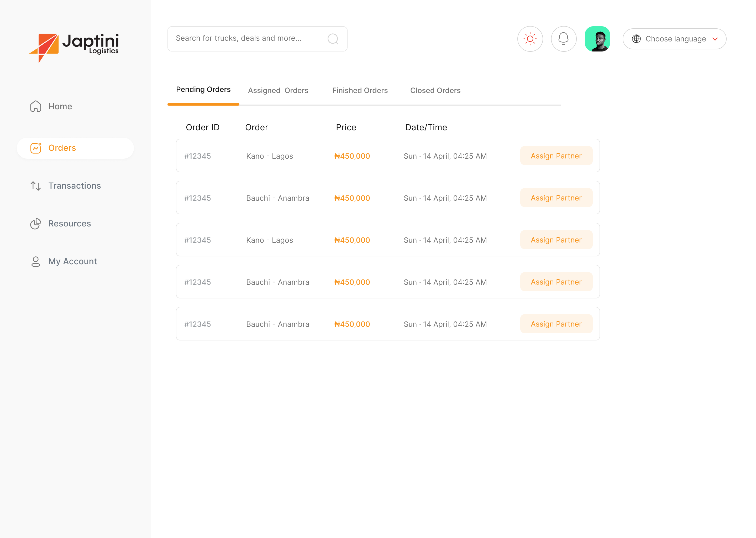Screen dimensions: 756x538
Task: Click the search magnifier icon
Action: pos(333,39)
